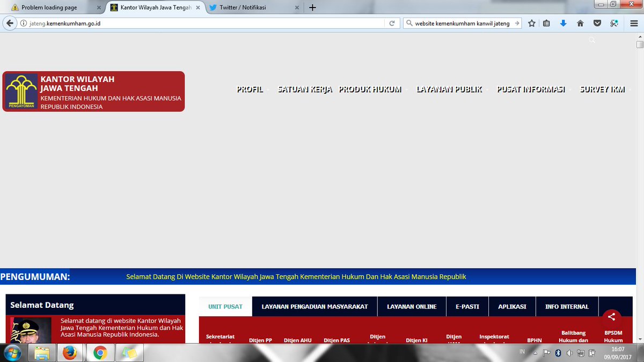Bookmark this page with the star icon
Image resolution: width=644 pixels, height=362 pixels.
point(532,23)
